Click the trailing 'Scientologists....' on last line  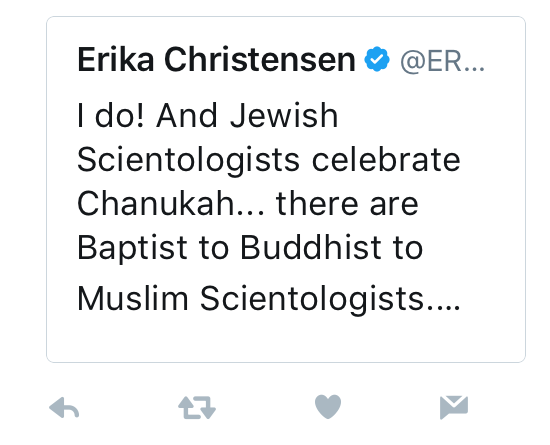coord(330,300)
